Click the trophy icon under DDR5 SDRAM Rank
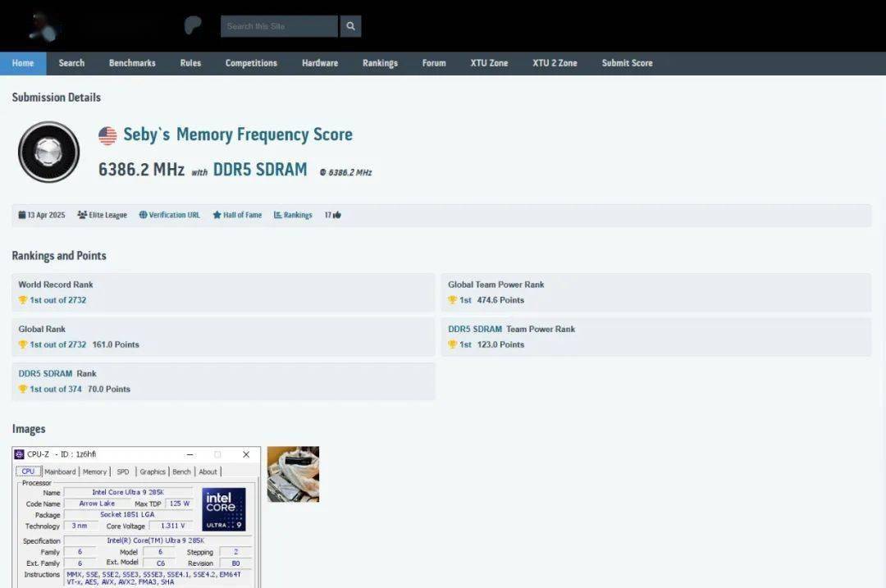Viewport: 886px width, 588px height. pyautogui.click(x=23, y=390)
